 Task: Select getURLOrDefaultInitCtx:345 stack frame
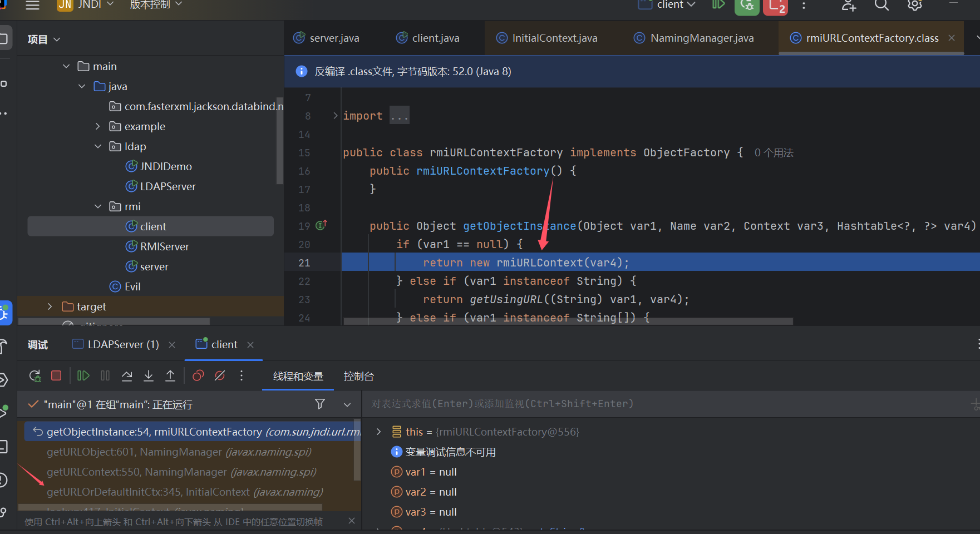pos(185,492)
